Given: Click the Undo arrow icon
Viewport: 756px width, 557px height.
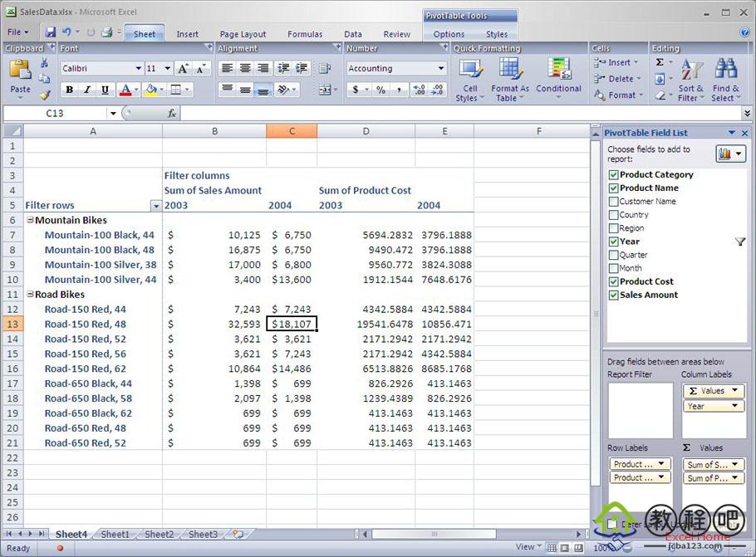Looking at the screenshot, I should pos(66,32).
